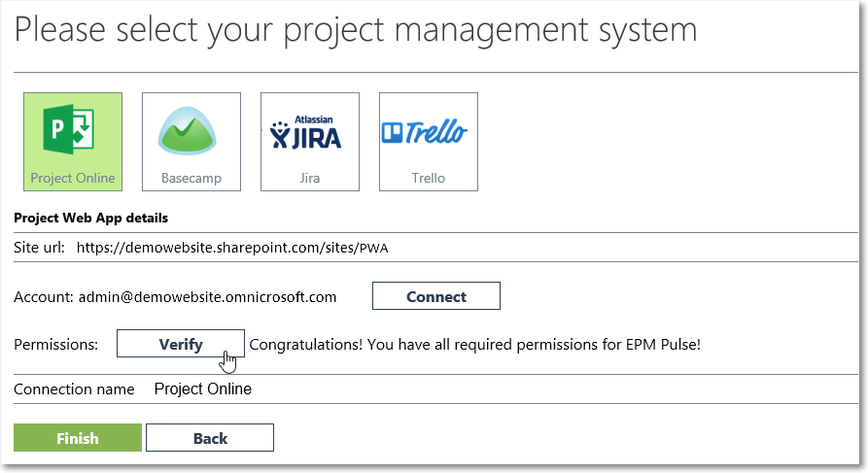Finish the setup with the Finish button

pyautogui.click(x=78, y=438)
